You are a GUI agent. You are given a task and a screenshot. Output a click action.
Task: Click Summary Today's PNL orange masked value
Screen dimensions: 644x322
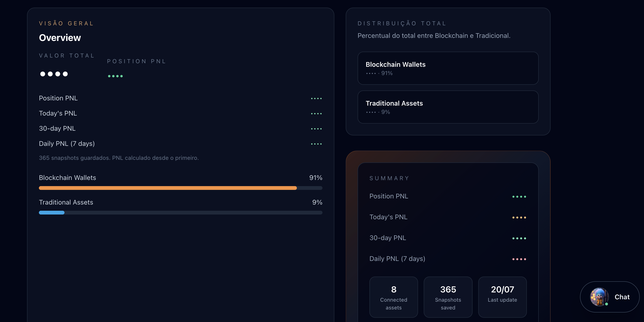[x=519, y=218]
